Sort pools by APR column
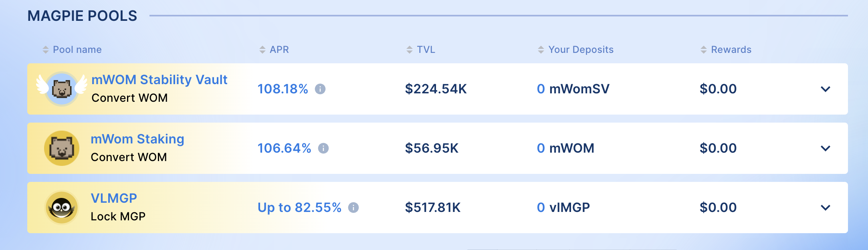This screenshot has height=250, width=868. point(274,50)
